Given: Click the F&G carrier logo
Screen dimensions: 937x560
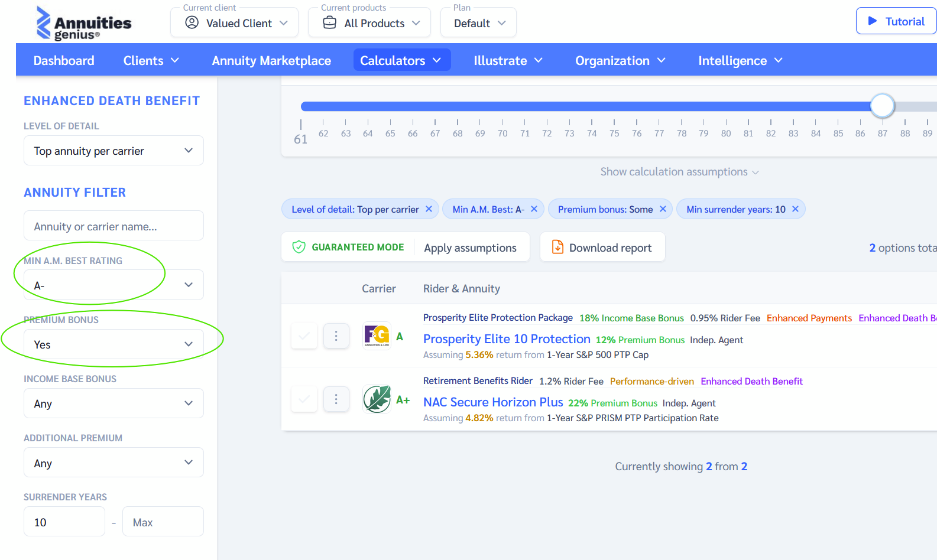Looking at the screenshot, I should click(x=377, y=336).
